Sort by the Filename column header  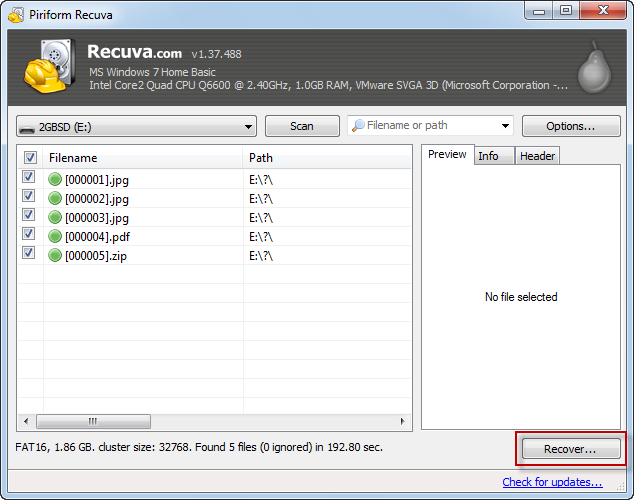[143, 158]
